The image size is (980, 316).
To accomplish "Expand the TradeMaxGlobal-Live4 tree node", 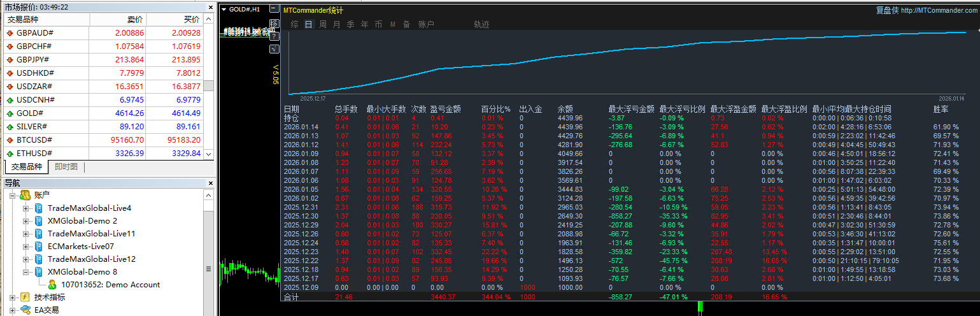I will [x=25, y=208].
